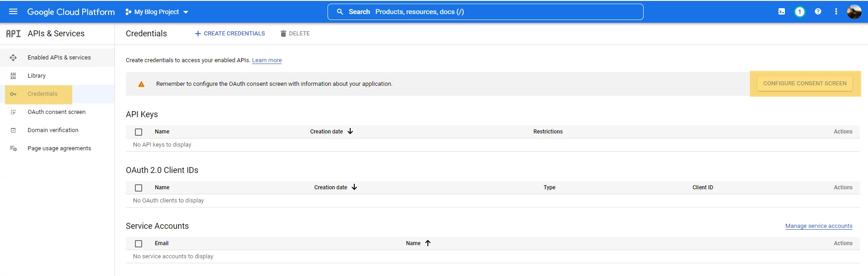Open the notifications badge showing 1
This screenshot has height=276, width=868.
pyautogui.click(x=799, y=12)
